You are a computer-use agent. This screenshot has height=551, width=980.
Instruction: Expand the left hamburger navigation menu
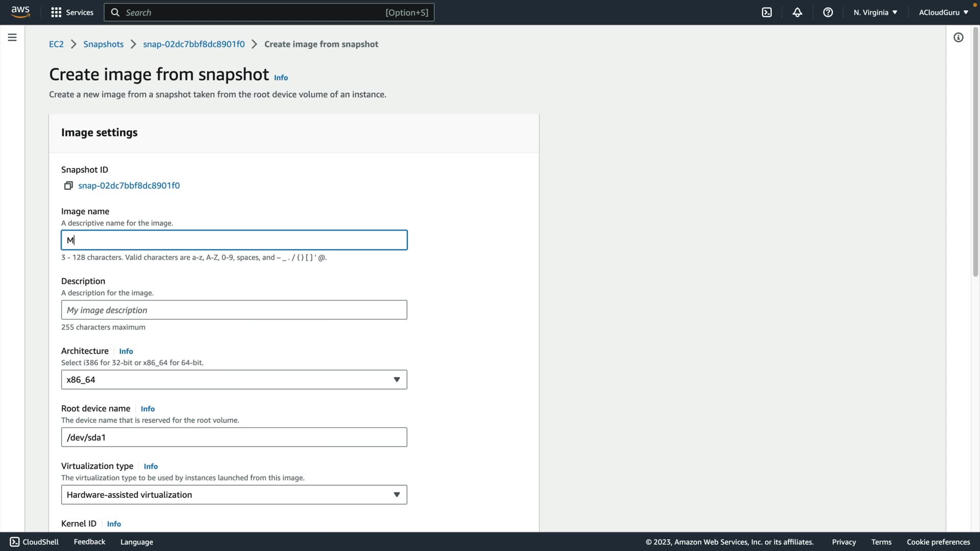[12, 37]
